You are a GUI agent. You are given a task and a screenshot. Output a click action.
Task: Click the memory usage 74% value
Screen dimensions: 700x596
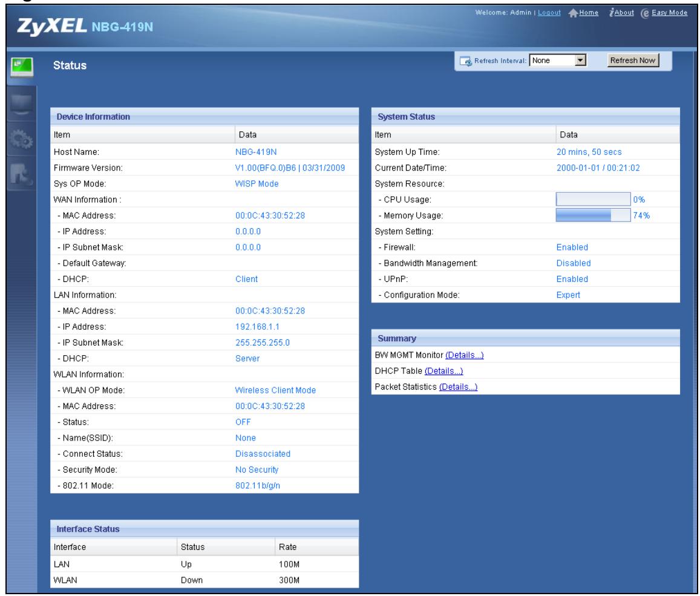641,215
